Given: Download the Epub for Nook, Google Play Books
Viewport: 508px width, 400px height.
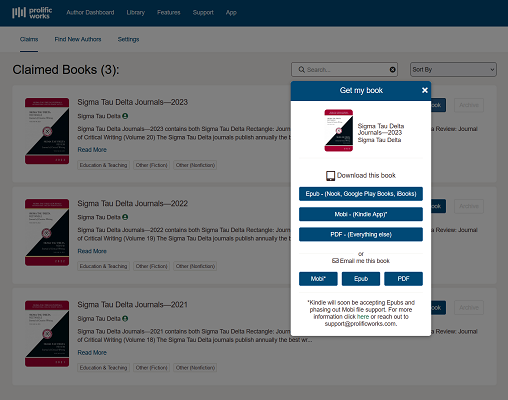Looking at the screenshot, I should click(x=361, y=194).
